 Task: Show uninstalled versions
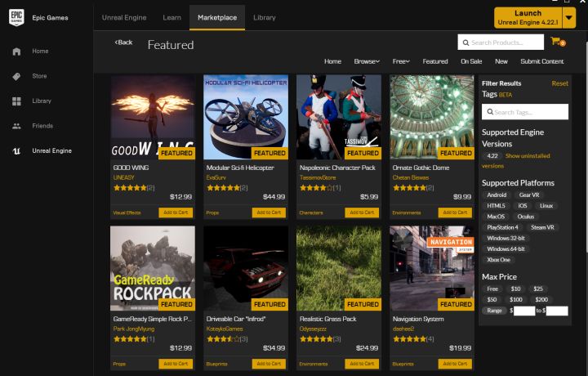516,160
